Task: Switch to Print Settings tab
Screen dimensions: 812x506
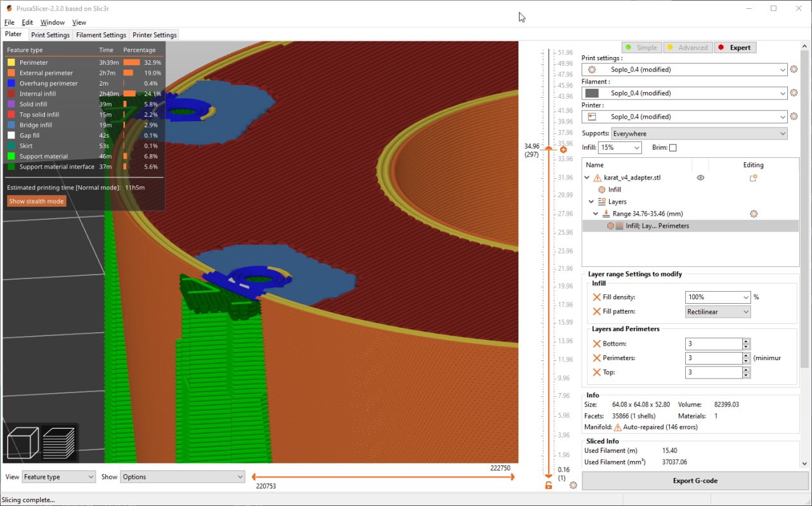Action: (50, 35)
